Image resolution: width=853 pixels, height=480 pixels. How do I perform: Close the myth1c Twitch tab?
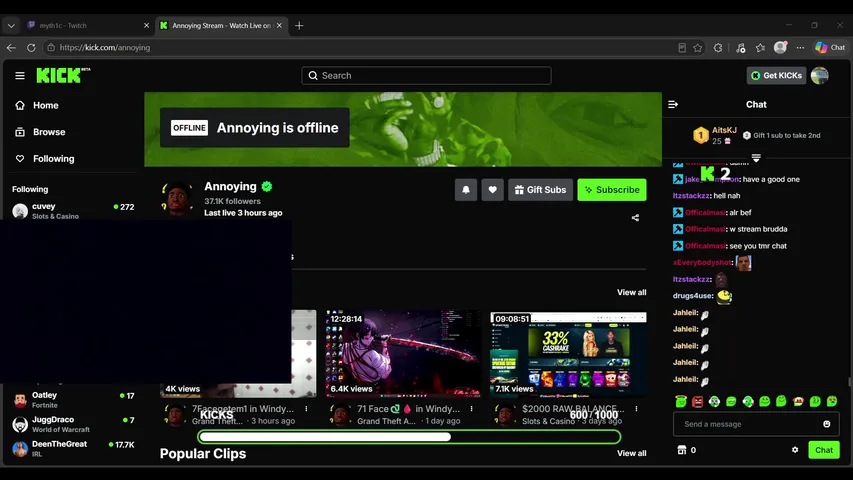146,26
